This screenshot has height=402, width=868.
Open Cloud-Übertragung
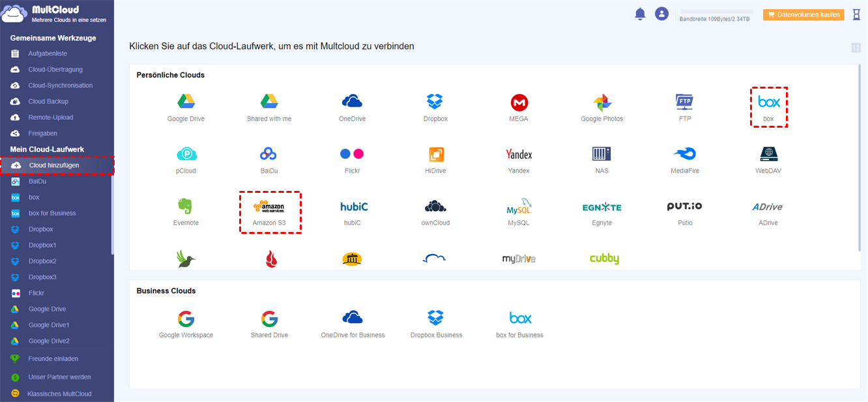point(57,69)
